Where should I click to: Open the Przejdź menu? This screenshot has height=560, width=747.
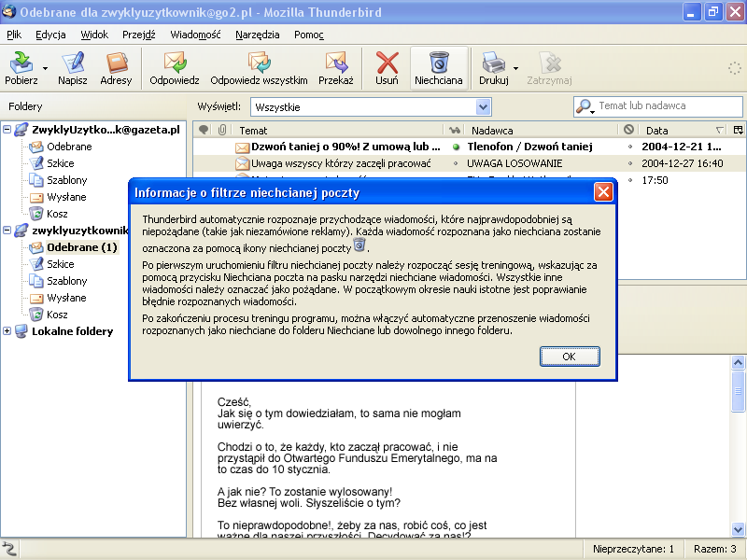pyautogui.click(x=138, y=35)
